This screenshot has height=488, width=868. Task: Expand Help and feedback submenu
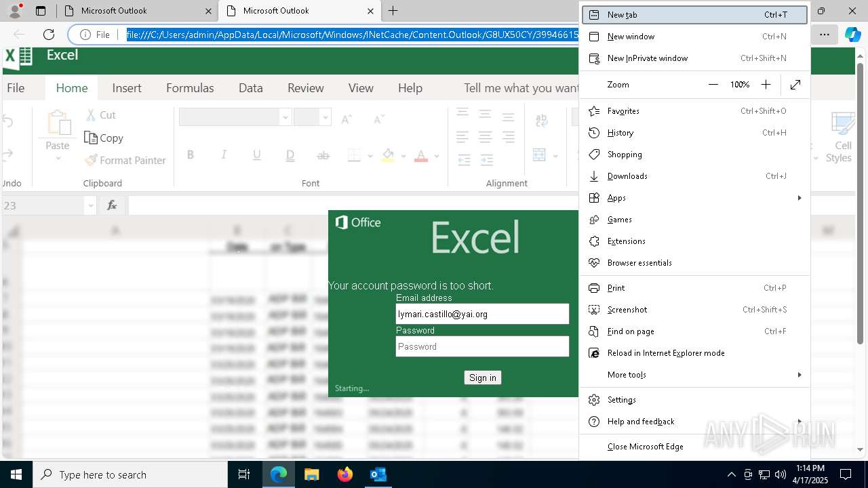click(695, 422)
